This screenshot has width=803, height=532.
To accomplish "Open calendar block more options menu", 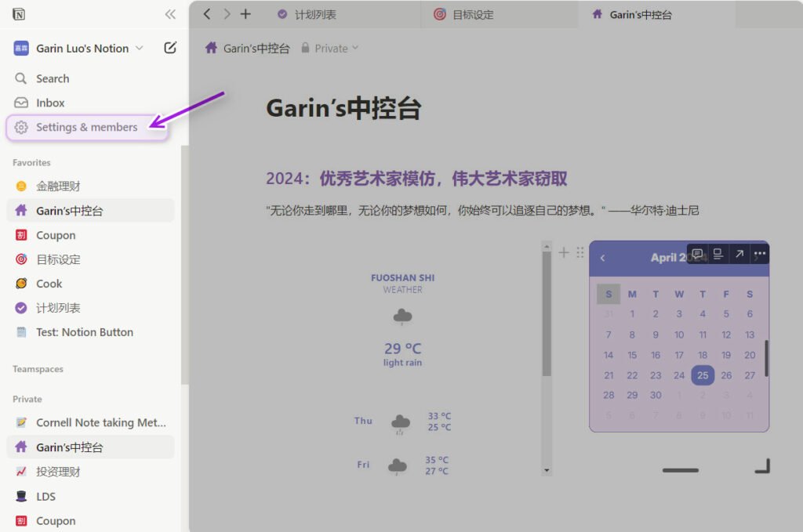I will [760, 254].
